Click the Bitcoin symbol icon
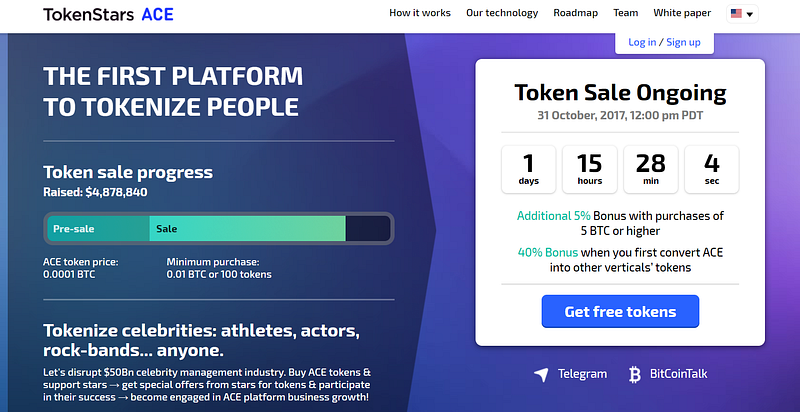The image size is (800, 412). coord(634,374)
